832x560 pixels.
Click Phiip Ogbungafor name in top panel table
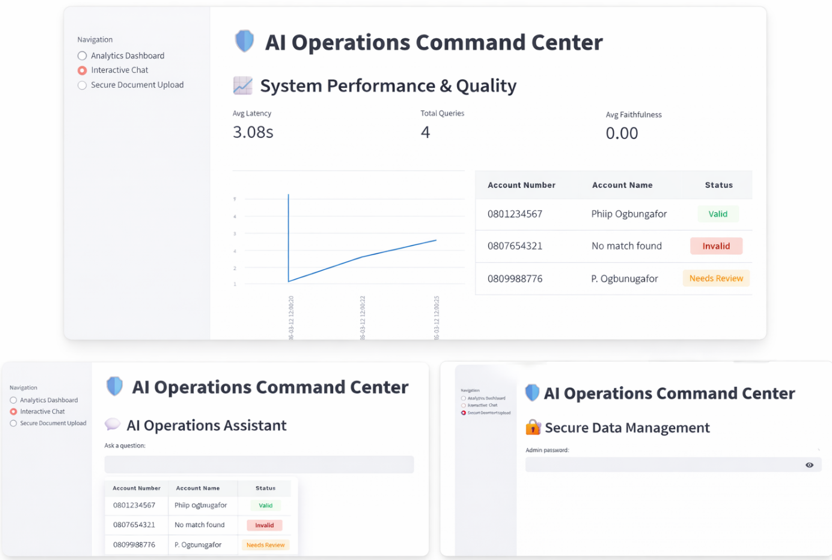[629, 214]
